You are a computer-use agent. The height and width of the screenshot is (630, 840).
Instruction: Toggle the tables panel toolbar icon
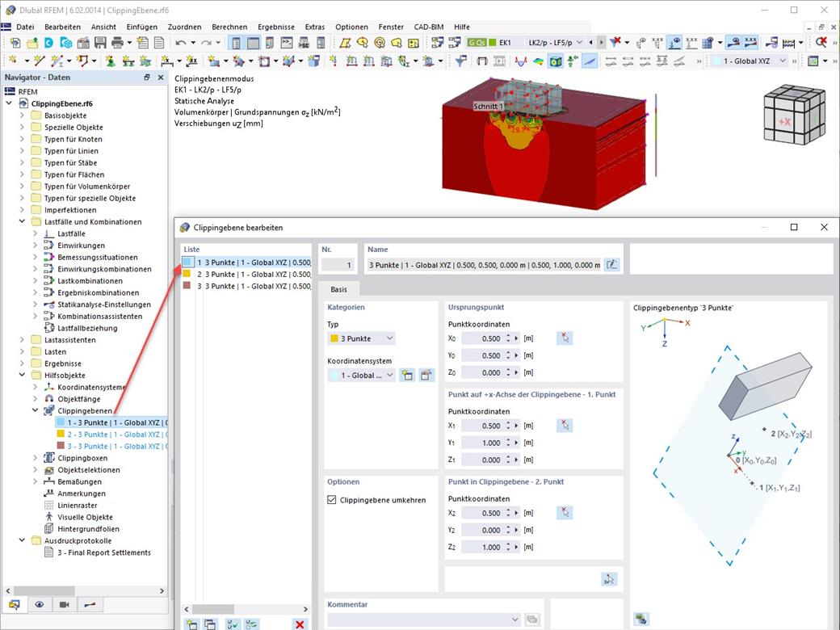pyautogui.click(x=253, y=43)
